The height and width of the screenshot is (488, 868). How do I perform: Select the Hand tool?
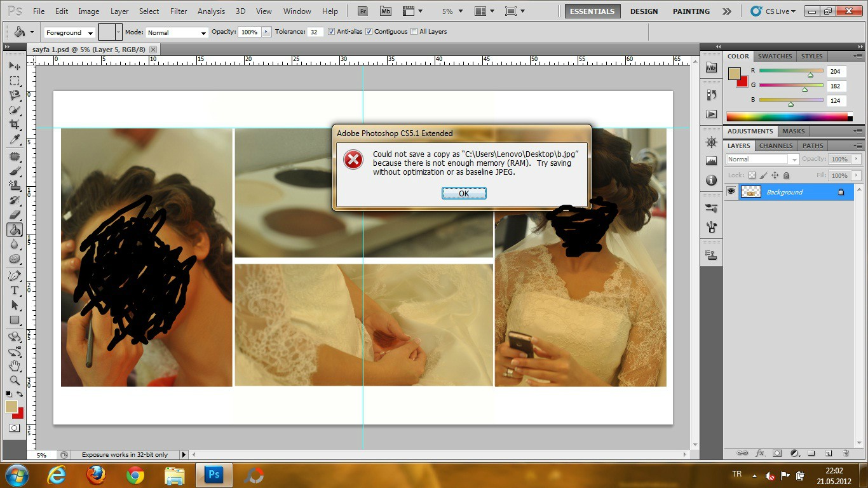click(15, 366)
